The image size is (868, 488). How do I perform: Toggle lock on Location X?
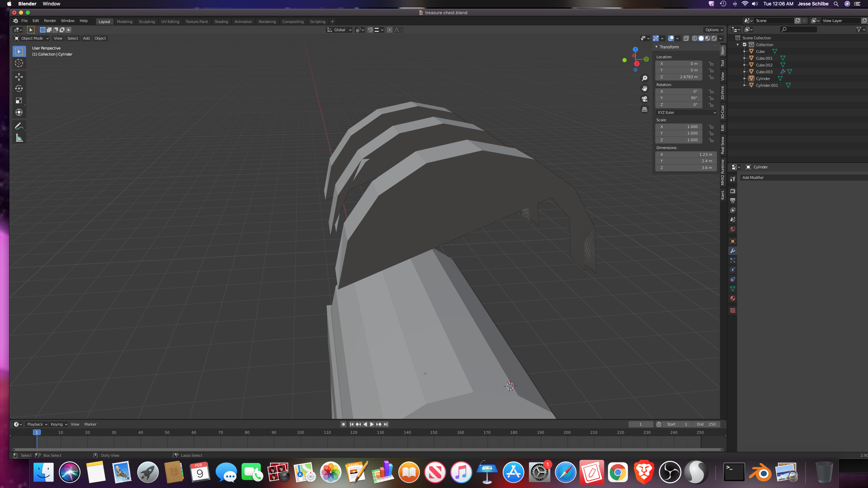[x=711, y=64]
